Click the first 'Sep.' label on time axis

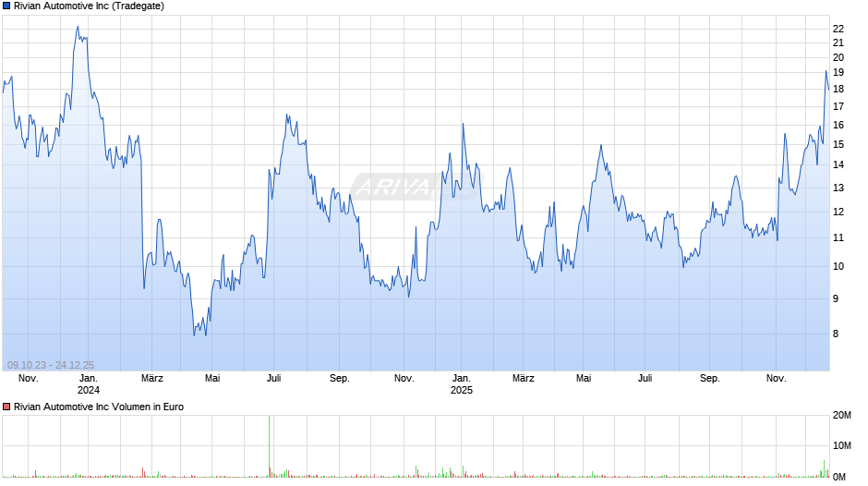(339, 379)
